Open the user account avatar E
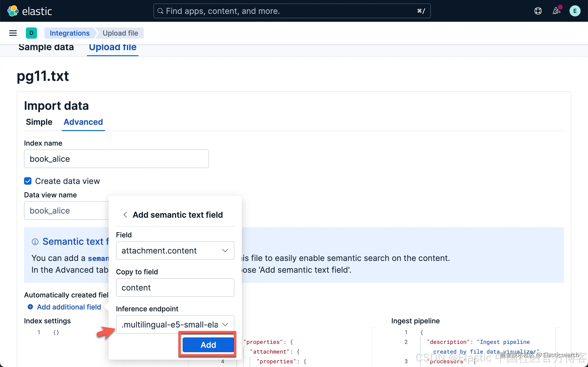588x367 pixels. click(575, 11)
